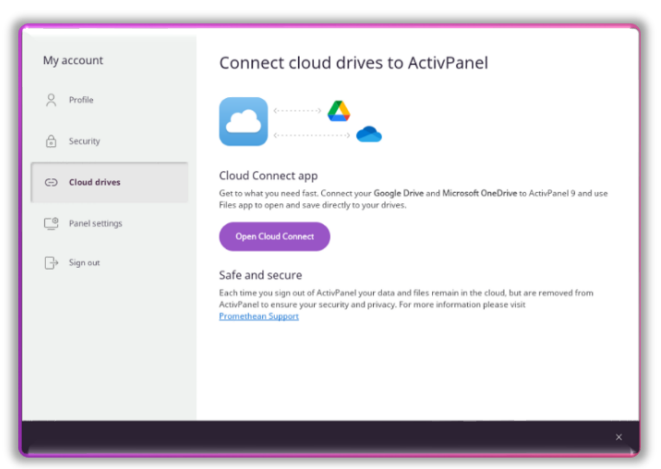
Task: Open Panel settings from the sidebar
Action: [95, 223]
